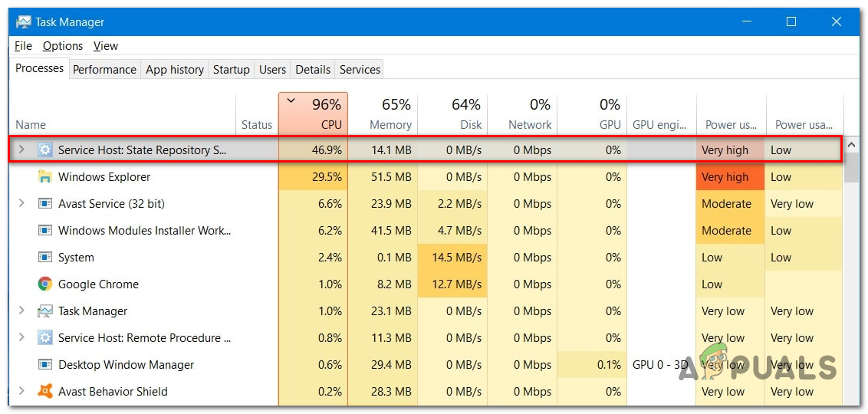Expand Service Host: Remote Procedure row
The width and height of the screenshot is (868, 414).
coord(21,338)
